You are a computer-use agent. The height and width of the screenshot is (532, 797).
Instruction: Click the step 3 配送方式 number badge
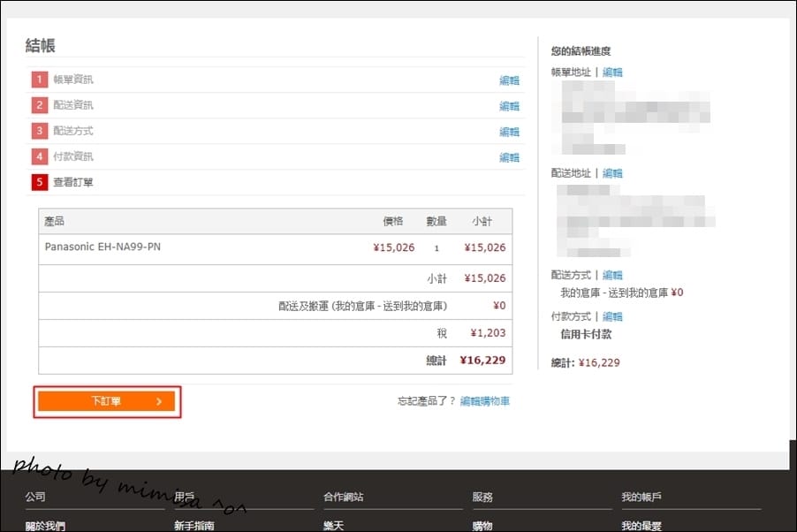39,131
